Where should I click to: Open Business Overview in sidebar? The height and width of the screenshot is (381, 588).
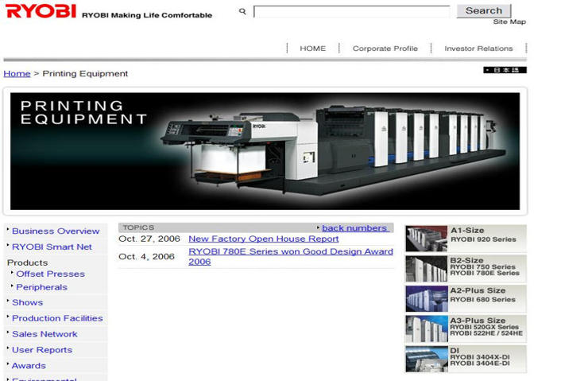[x=56, y=231]
